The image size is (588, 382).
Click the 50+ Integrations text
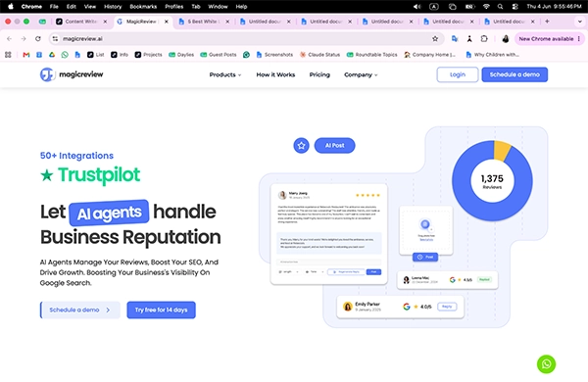tap(76, 156)
